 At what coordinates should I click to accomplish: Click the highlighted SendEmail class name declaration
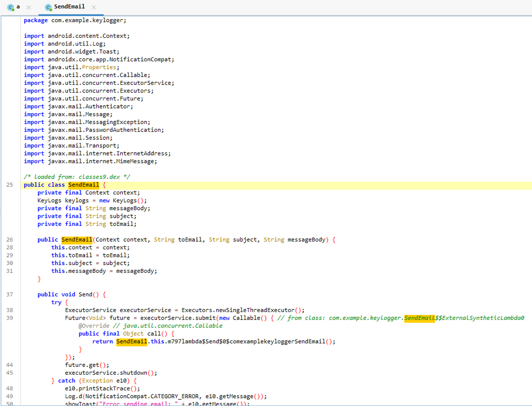83,185
